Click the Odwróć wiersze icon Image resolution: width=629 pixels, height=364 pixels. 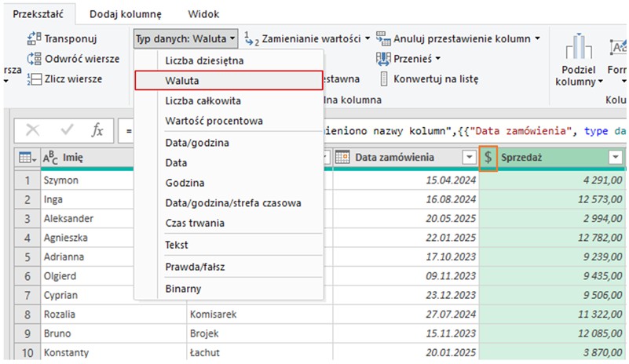click(34, 59)
